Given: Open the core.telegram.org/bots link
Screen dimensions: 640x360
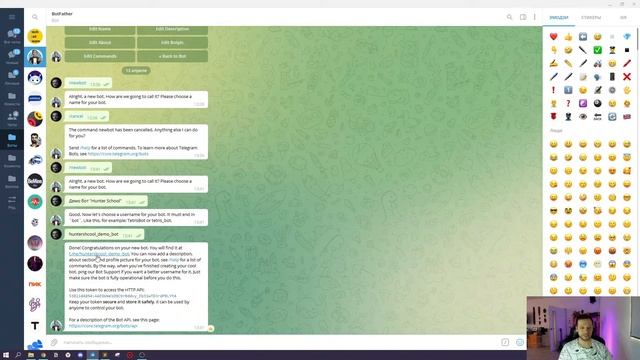Looking at the screenshot, I should [x=118, y=154].
